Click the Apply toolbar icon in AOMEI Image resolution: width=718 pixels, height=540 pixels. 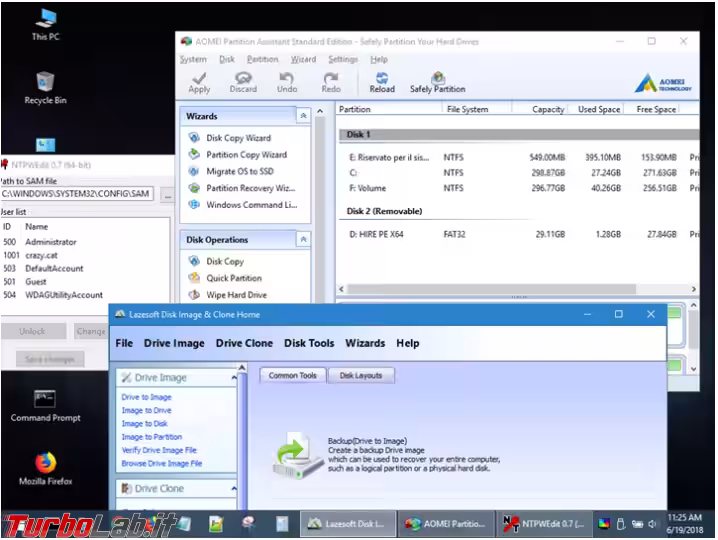coord(199,83)
